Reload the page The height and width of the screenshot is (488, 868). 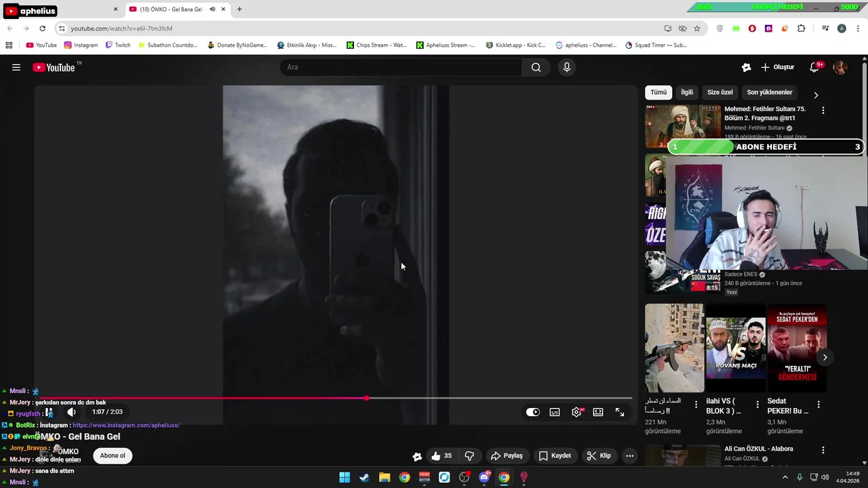pos(42,28)
